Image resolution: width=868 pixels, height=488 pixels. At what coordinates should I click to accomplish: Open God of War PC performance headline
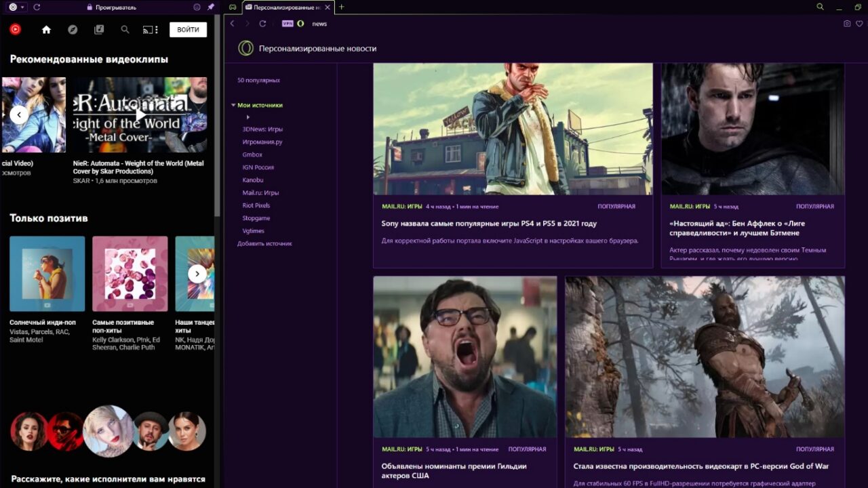point(701,466)
